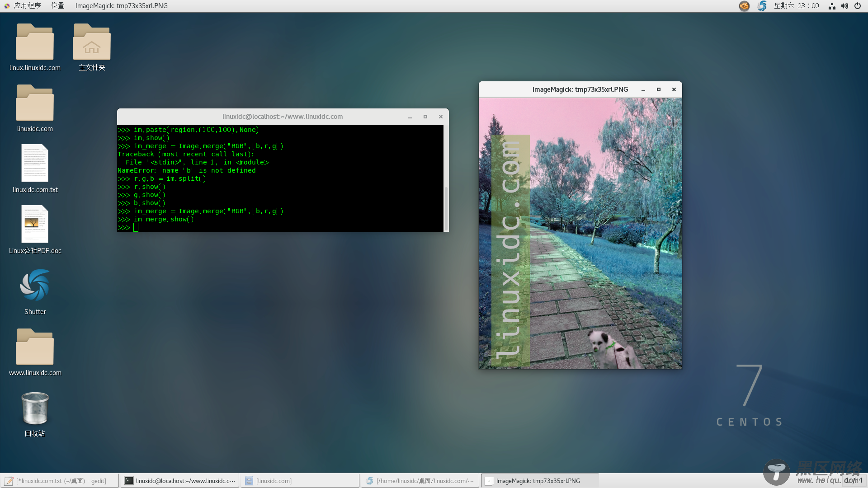This screenshot has height=488, width=868.
Task: Maximize the ImageMagick window
Action: click(659, 89)
